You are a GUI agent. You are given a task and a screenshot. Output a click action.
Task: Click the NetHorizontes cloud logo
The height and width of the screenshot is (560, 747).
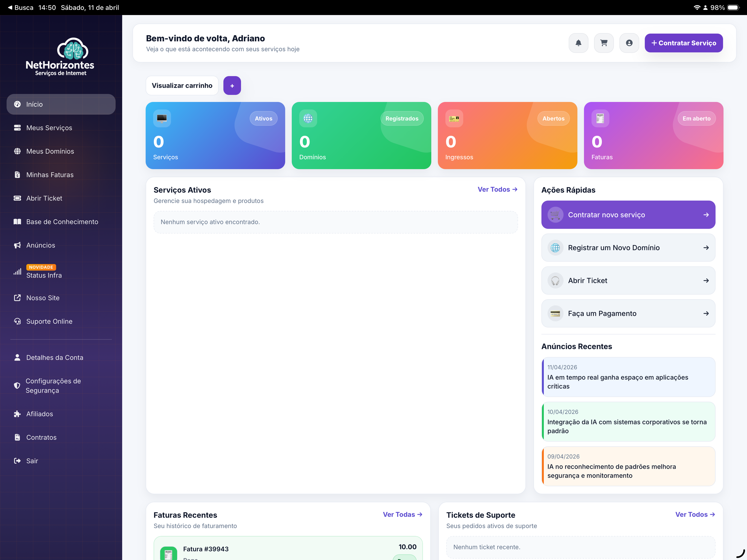(x=60, y=57)
